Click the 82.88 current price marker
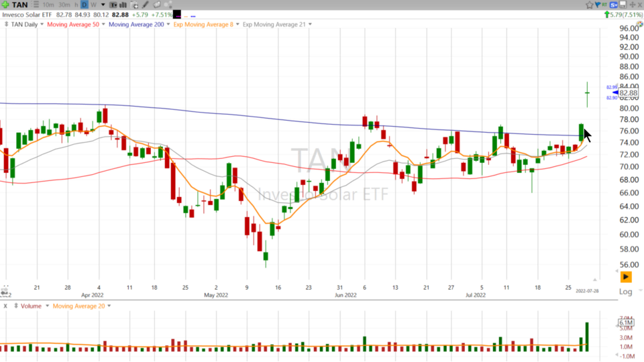Screen dimensions: 644x362 pyautogui.click(x=628, y=93)
